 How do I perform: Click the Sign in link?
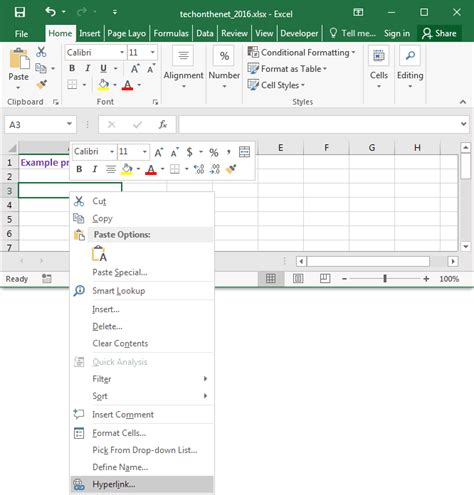click(397, 33)
